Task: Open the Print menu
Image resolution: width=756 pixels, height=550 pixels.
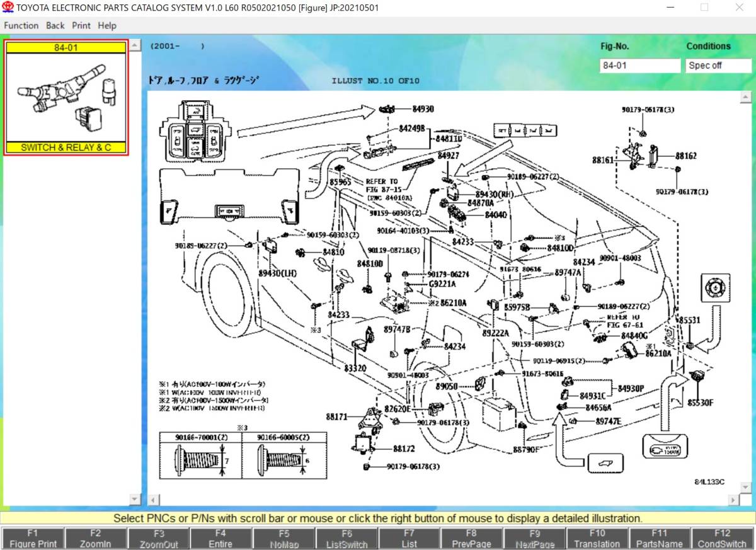Action: pos(81,26)
